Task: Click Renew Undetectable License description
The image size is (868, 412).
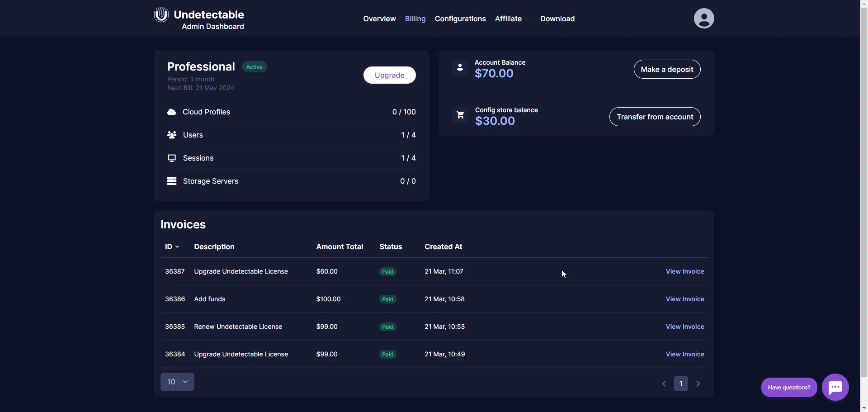Action: point(238,327)
